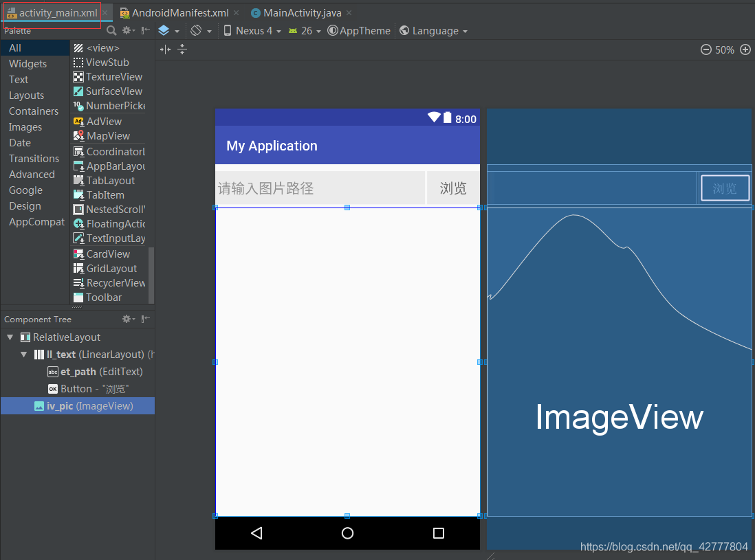Pick the NumberPicker palette item
This screenshot has width=755, height=560.
click(109, 106)
